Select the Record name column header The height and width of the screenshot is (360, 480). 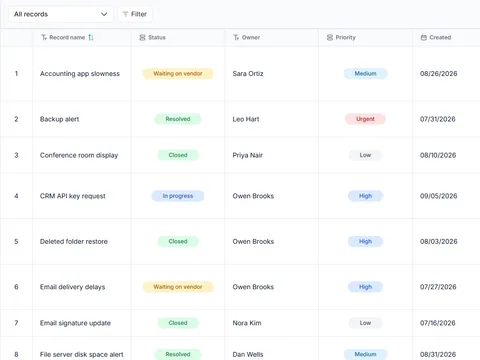(82, 37)
